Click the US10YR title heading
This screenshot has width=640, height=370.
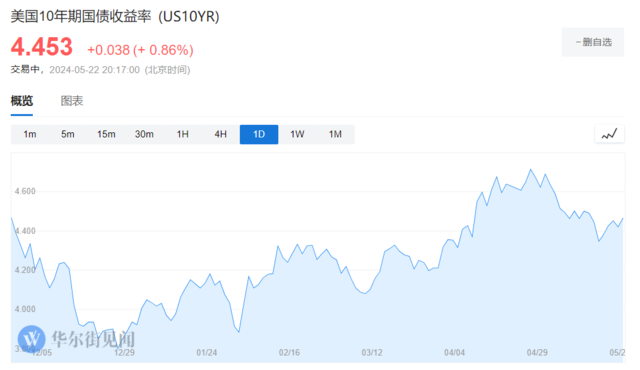tap(115, 17)
